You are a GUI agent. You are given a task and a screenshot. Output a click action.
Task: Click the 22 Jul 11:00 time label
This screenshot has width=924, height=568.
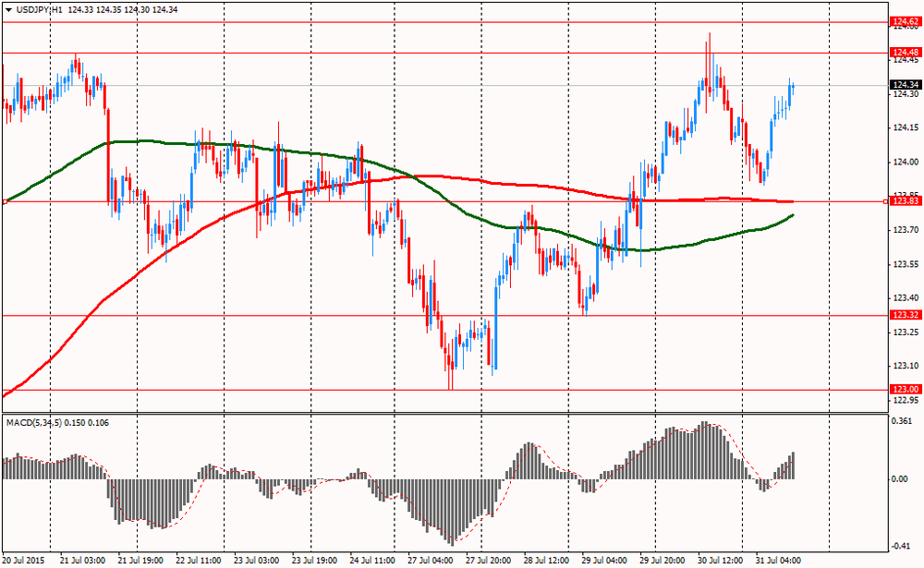point(199,561)
